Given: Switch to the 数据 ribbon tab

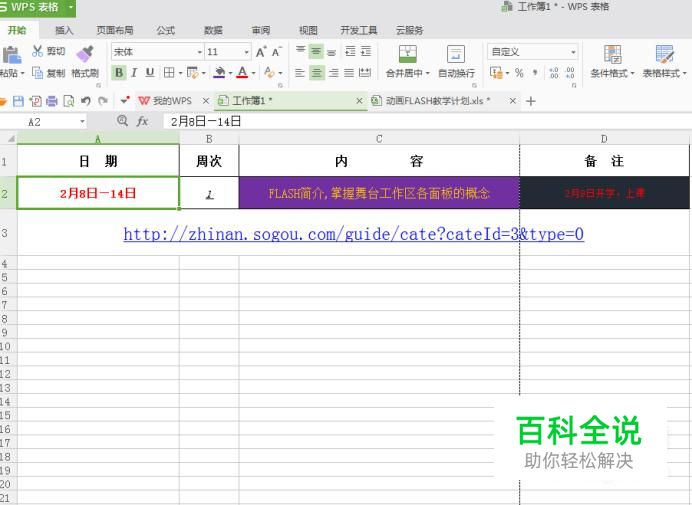Looking at the screenshot, I should tap(213, 30).
